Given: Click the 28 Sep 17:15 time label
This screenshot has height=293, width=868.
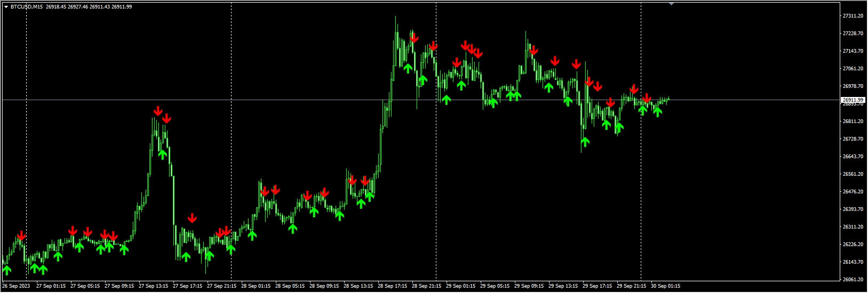Looking at the screenshot, I should (393, 286).
